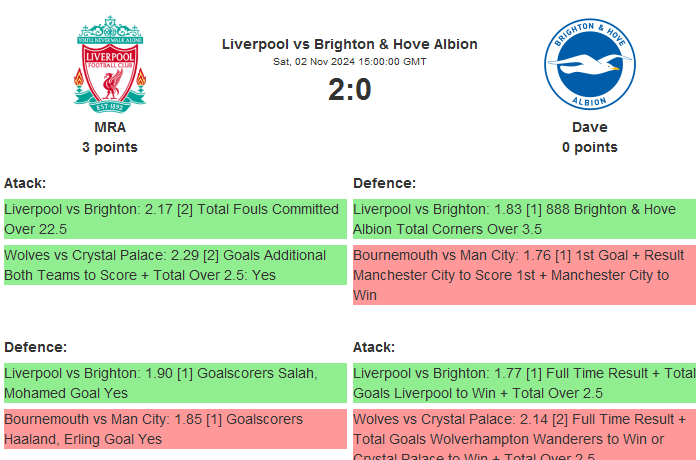Image resolution: width=700 pixels, height=460 pixels.
Task: Click the Atack heading under MRA
Action: point(25,183)
